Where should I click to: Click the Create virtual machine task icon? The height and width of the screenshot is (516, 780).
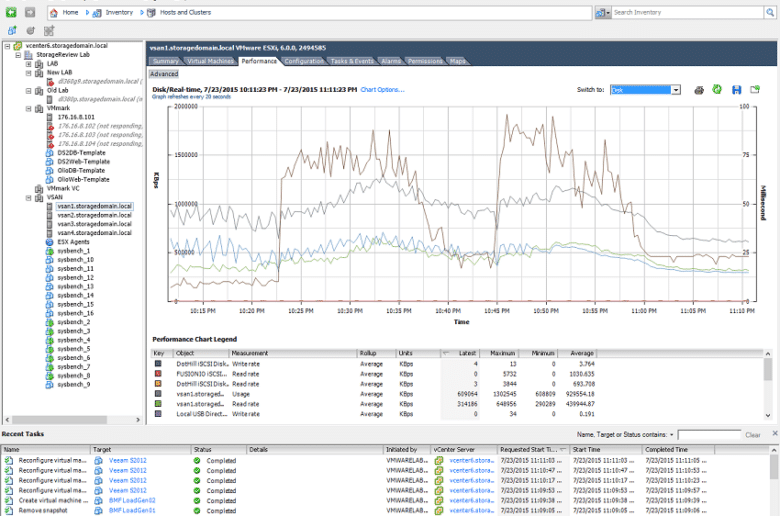tap(8, 501)
